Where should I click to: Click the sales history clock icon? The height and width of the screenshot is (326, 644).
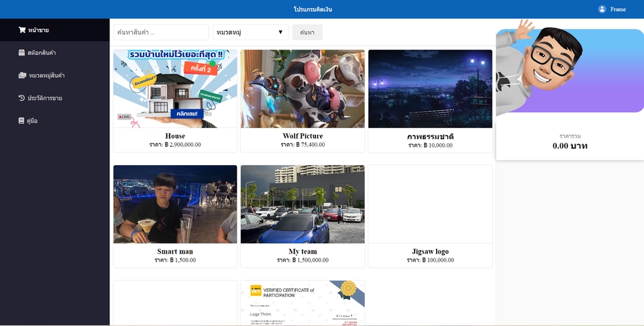pyautogui.click(x=21, y=98)
